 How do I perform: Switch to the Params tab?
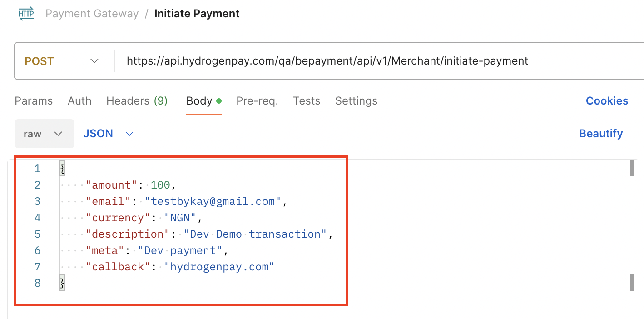tap(34, 101)
